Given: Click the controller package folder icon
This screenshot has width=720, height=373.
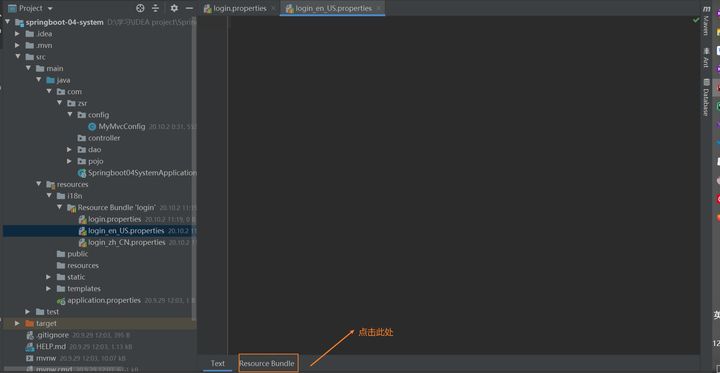Looking at the screenshot, I should 82,138.
